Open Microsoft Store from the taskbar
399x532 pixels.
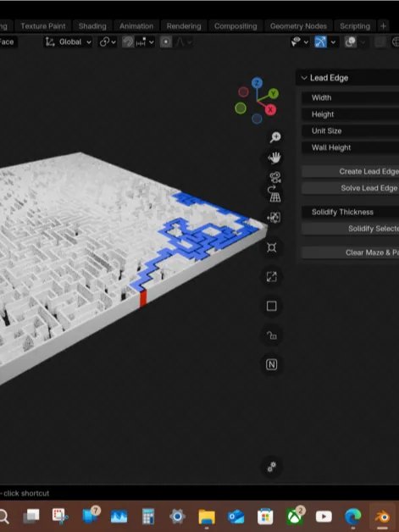(x=265, y=517)
